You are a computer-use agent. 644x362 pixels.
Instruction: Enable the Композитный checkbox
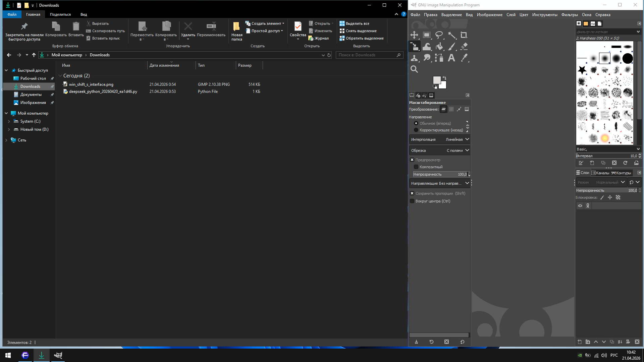pyautogui.click(x=416, y=167)
